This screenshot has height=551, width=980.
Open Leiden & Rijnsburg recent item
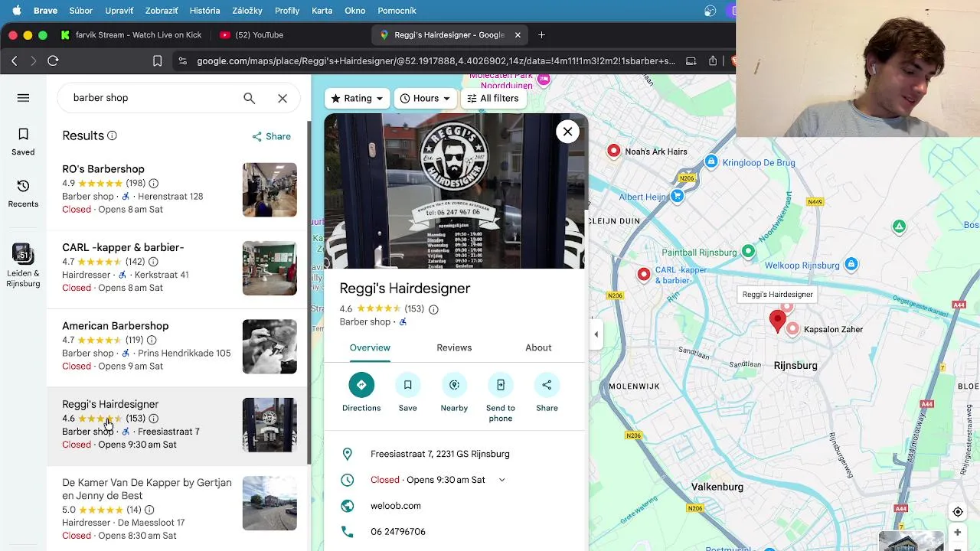[23, 266]
